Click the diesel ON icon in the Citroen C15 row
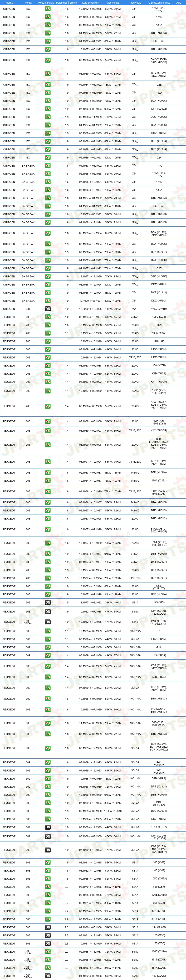The height and width of the screenshot is (980, 186). click(47, 309)
